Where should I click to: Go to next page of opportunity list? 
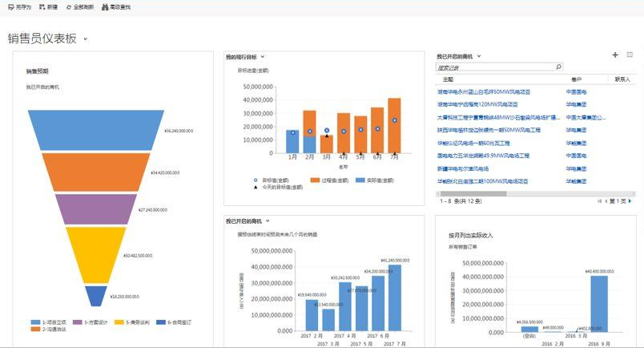[630, 201]
